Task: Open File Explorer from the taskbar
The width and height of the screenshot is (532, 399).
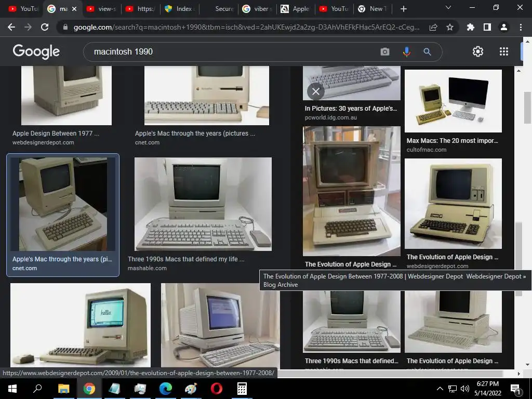Action: (x=63, y=389)
